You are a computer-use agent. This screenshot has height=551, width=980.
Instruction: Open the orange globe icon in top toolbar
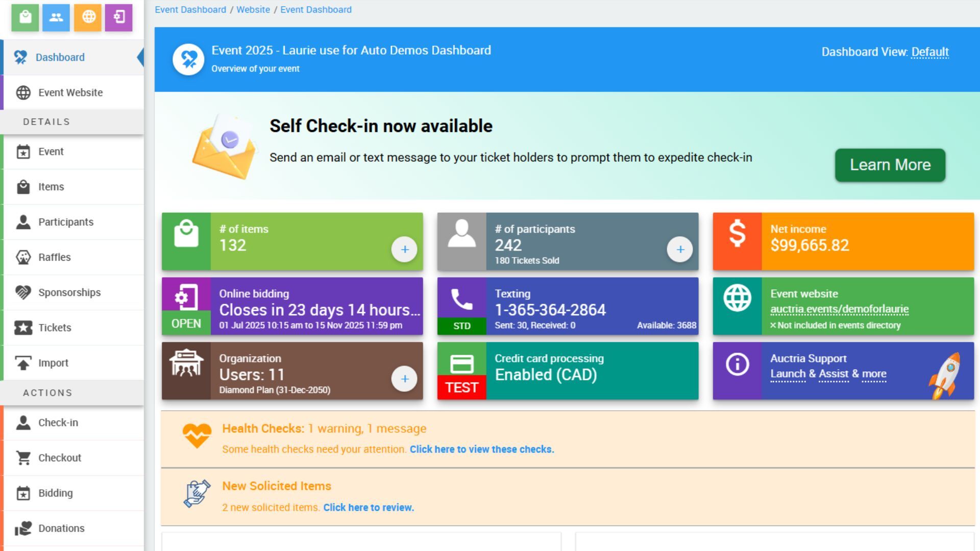87,18
